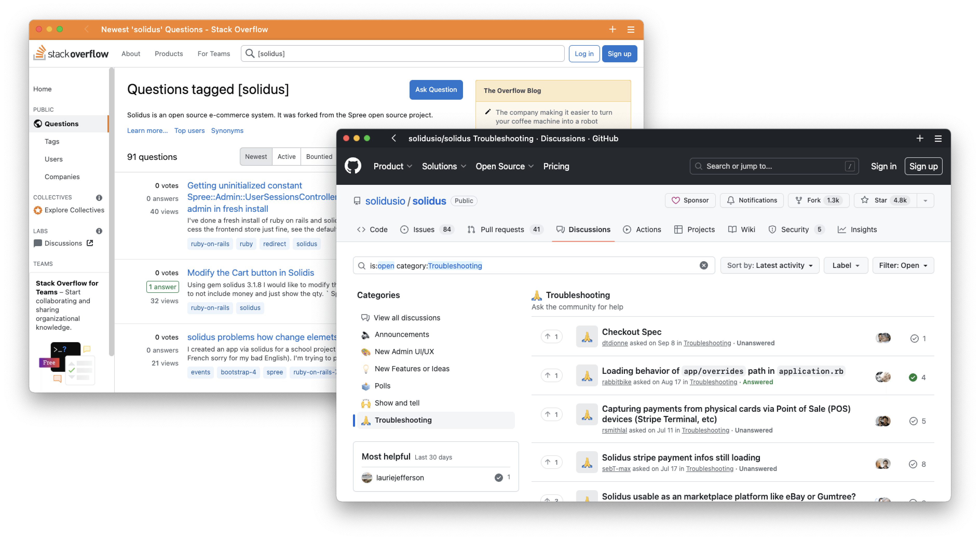
Task: Open Sort by Latest activity dropdown
Action: [769, 265]
